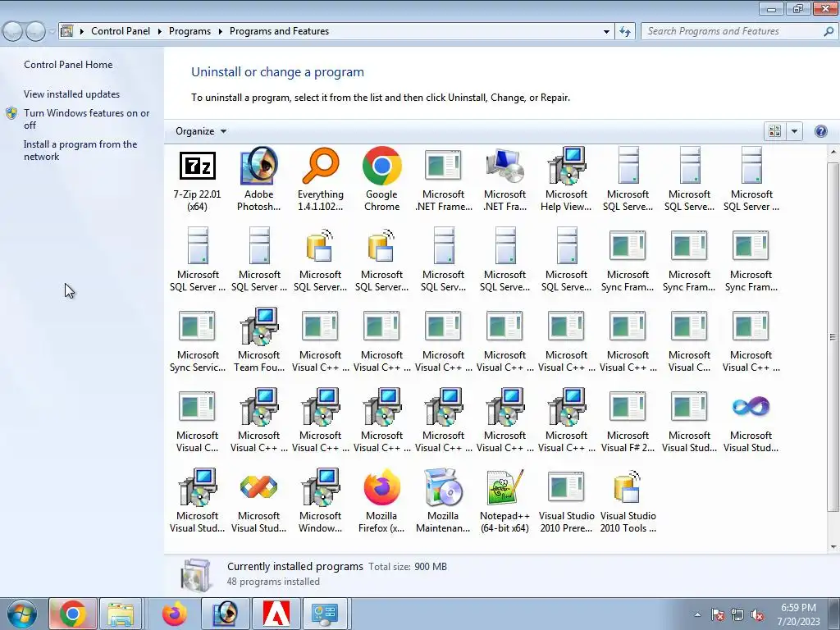Expand the Programs breadcrumb arrow
Viewport: 840px width, 630px height.
point(220,32)
